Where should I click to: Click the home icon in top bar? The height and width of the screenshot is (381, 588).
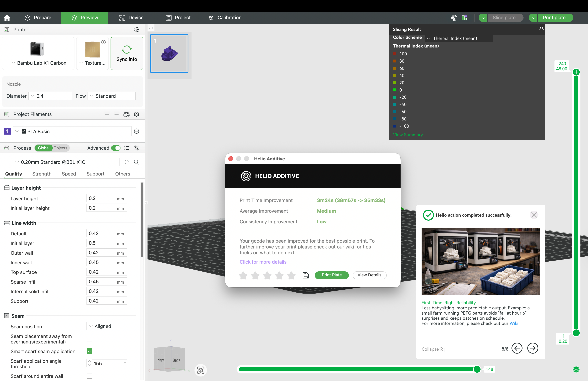pos(7,18)
